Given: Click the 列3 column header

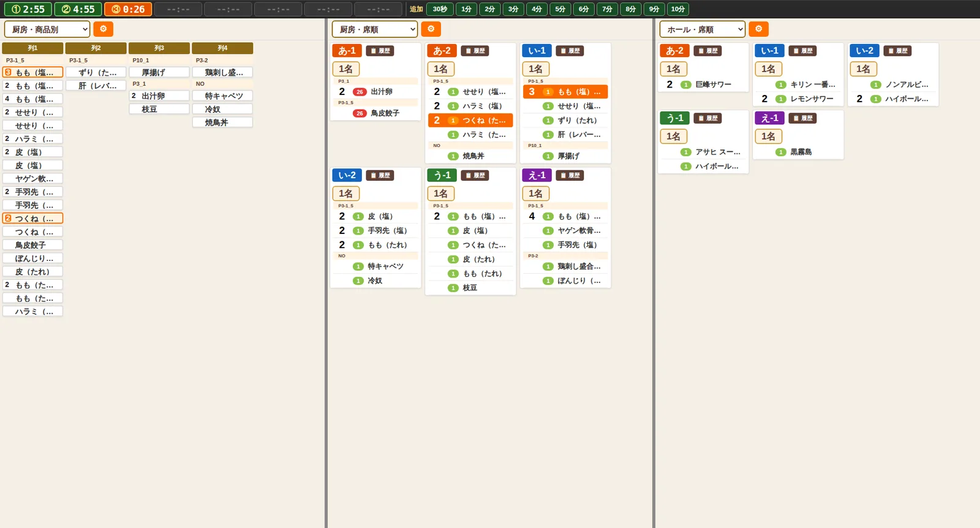Looking at the screenshot, I should coord(159,48).
